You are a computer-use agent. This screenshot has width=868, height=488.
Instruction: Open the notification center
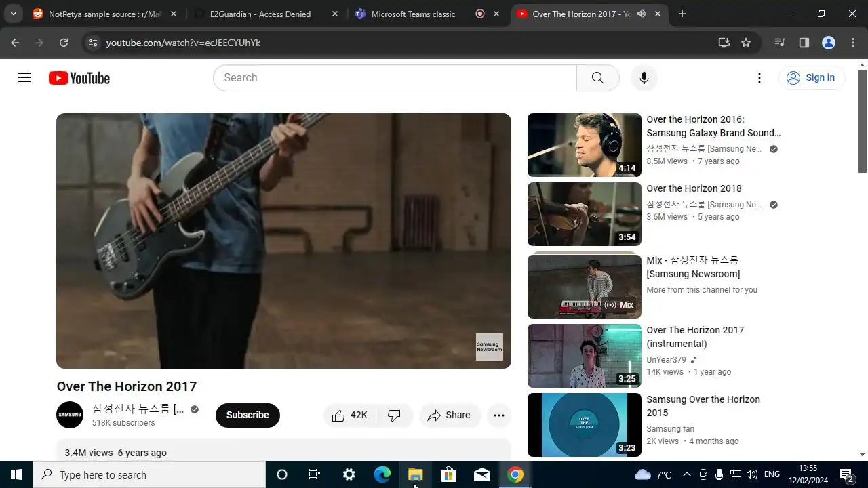846,475
